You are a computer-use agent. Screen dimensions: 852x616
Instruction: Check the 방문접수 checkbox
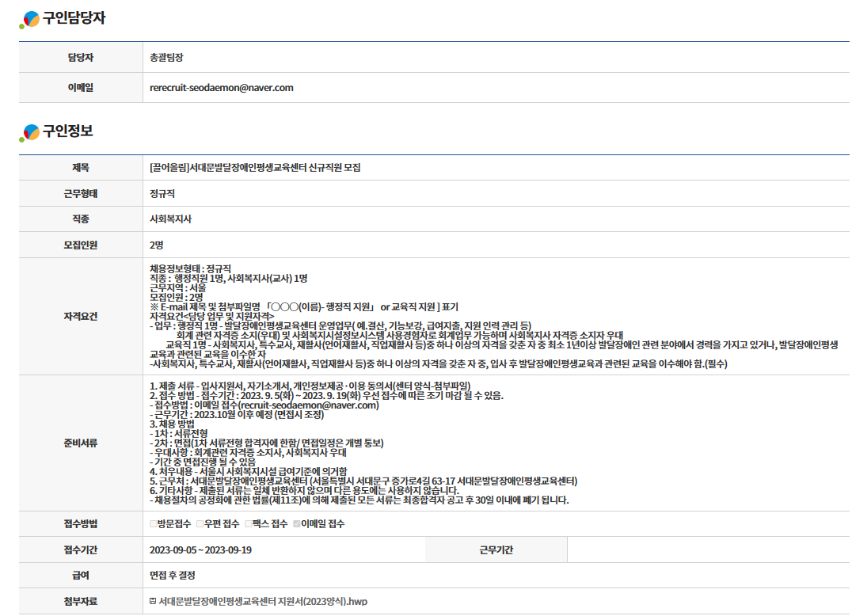pos(154,524)
